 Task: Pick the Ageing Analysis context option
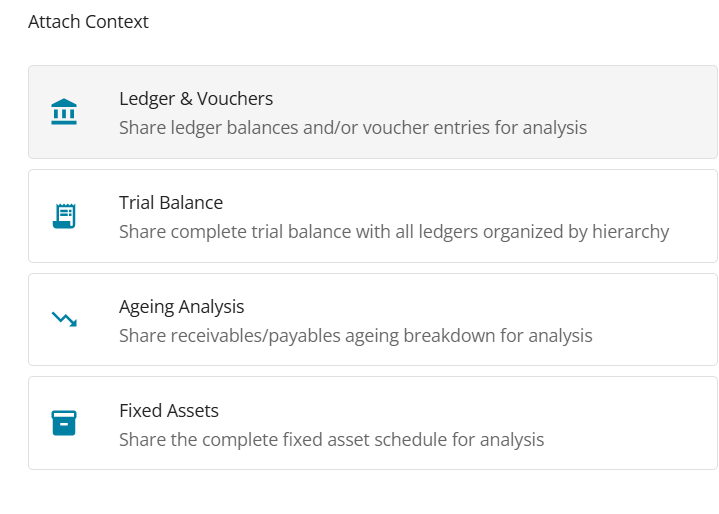372,320
